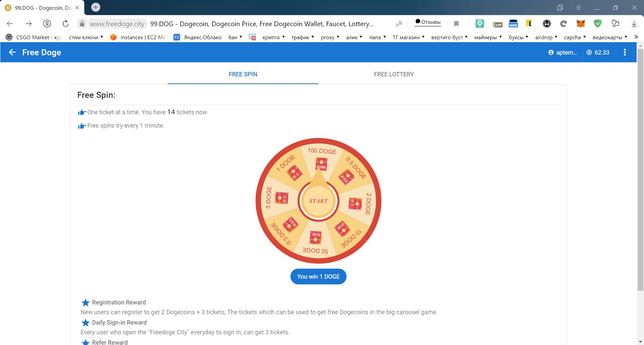The width and height of the screenshot is (644, 345).
Task: Switch to the FREE SPIN tab
Action: click(x=243, y=74)
